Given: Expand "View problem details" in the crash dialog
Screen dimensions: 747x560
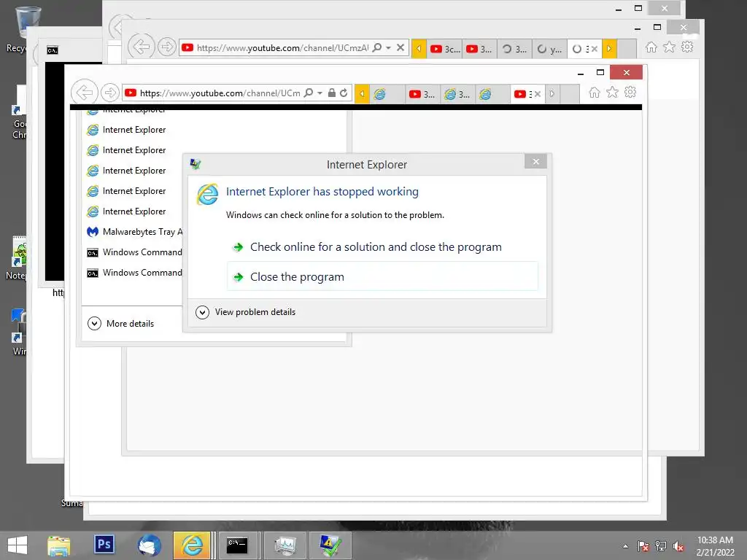Looking at the screenshot, I should (x=246, y=312).
